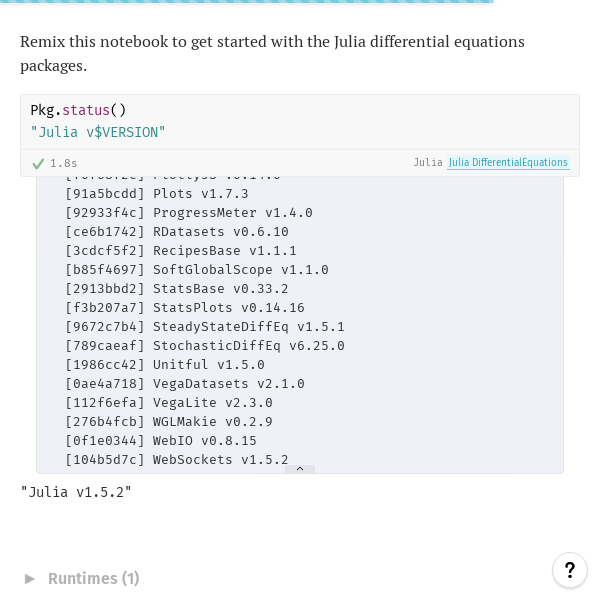Expand the Runtimes disclosure triangle
Viewport: 600px width, 600px height.
30,578
